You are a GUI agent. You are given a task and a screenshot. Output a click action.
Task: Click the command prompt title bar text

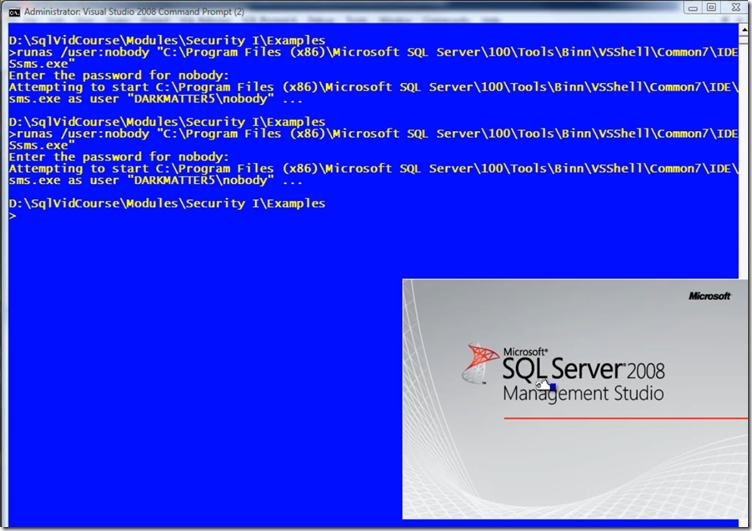134,12
